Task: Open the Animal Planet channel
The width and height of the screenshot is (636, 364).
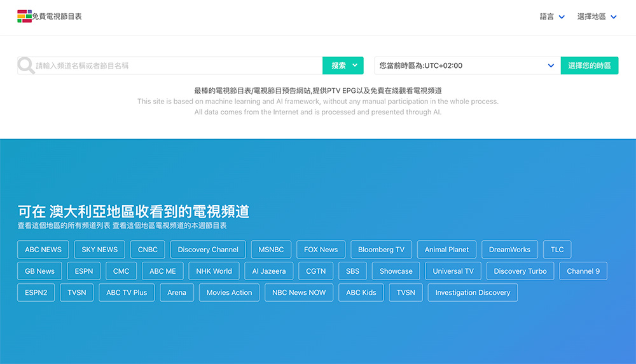Action: click(x=446, y=249)
